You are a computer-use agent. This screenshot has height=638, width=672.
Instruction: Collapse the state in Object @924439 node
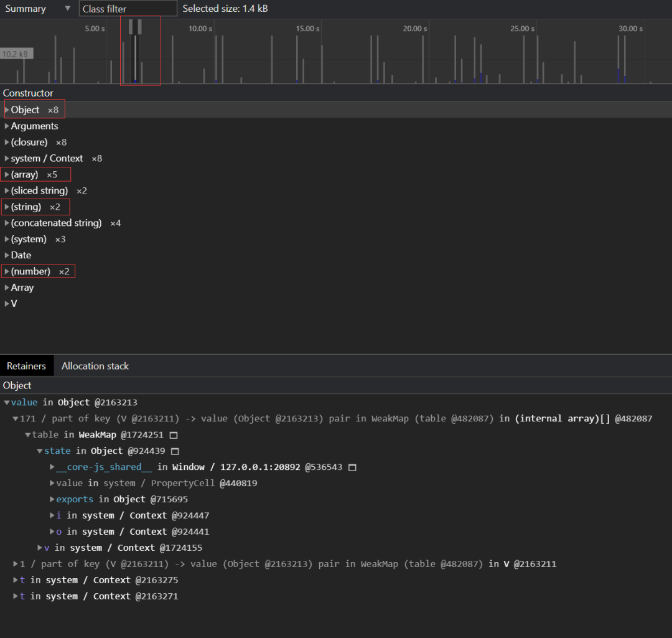[x=40, y=451]
